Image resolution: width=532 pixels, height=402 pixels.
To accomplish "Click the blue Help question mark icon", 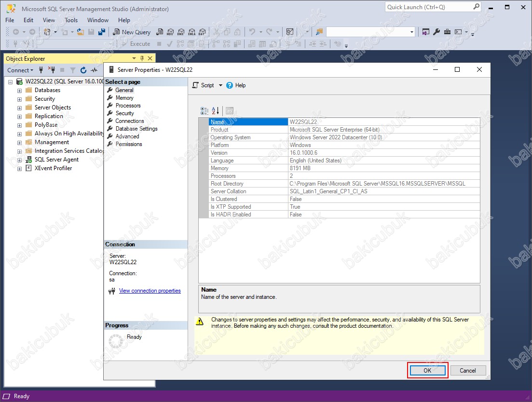I will click(230, 85).
